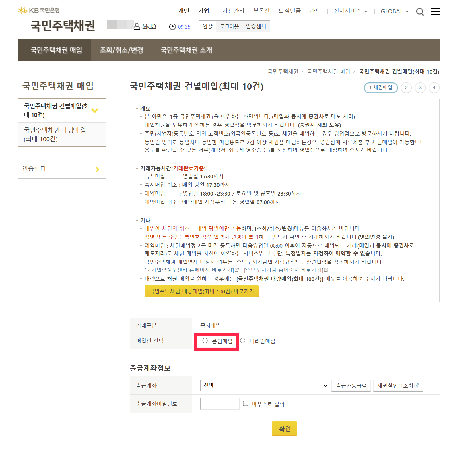This screenshot has height=476, width=470.
Task: Open the 조회/취소/변경 menu
Action: coord(121,50)
